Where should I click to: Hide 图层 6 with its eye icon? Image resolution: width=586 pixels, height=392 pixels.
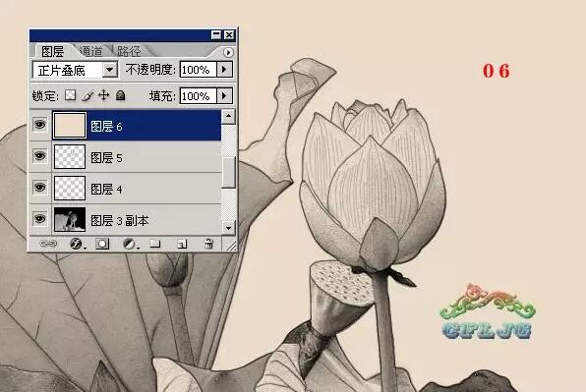click(x=39, y=125)
